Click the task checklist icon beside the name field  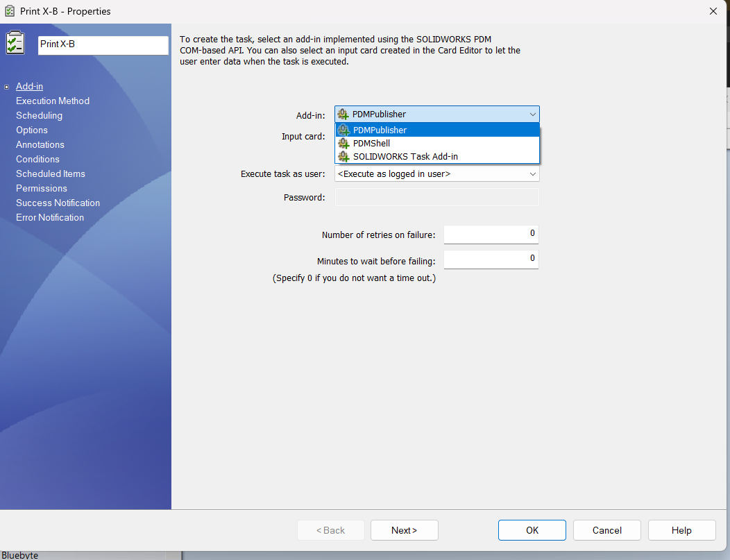point(15,43)
